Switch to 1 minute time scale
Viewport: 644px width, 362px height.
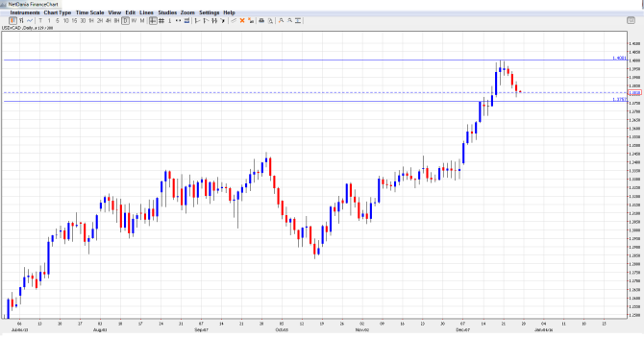pos(49,20)
